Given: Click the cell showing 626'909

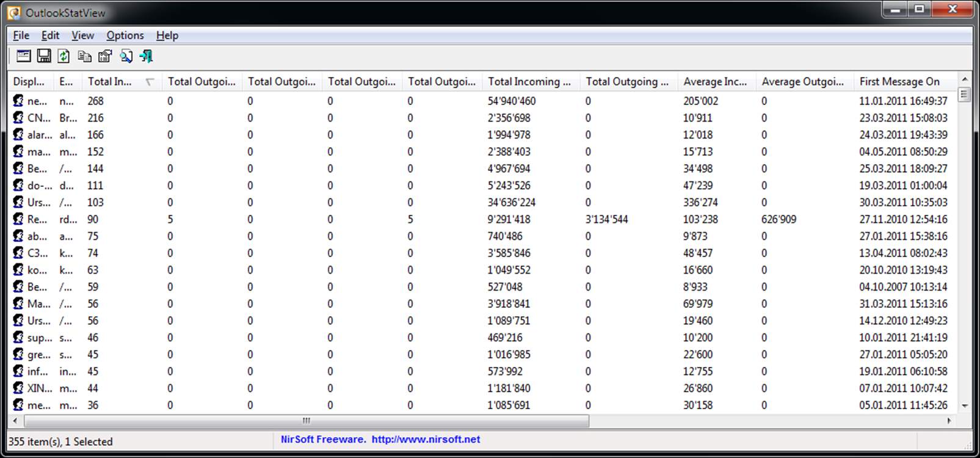Looking at the screenshot, I should point(779,219).
